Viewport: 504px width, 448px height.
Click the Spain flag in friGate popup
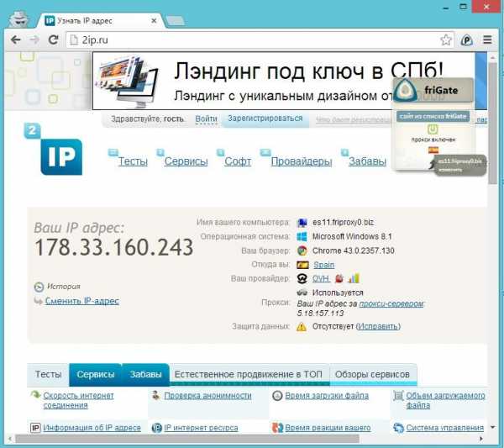point(433,150)
